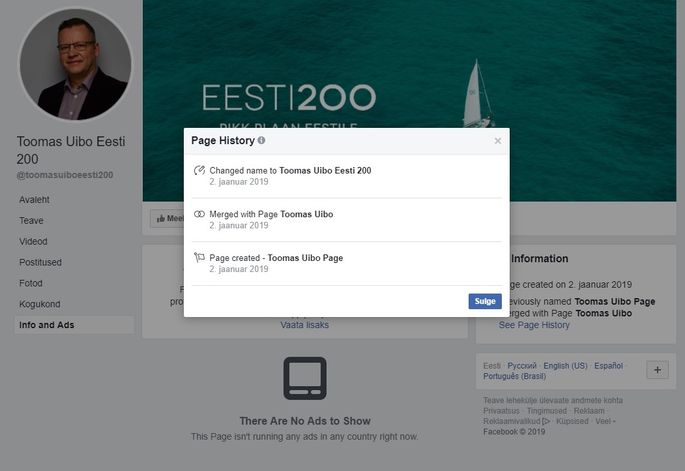Image resolution: width=685 pixels, height=471 pixels.
Task: Click the changed name pencil icon
Action: (199, 170)
